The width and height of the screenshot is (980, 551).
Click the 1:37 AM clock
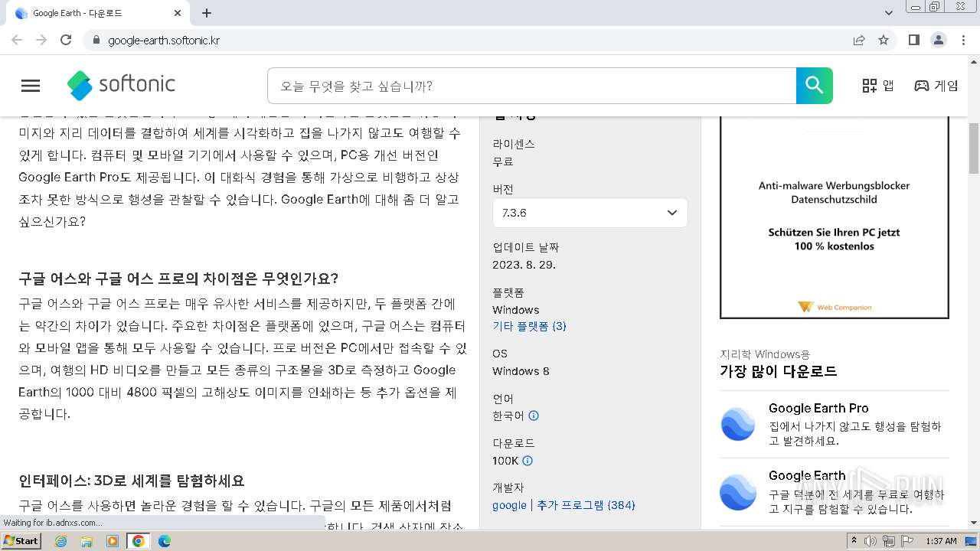[941, 541]
